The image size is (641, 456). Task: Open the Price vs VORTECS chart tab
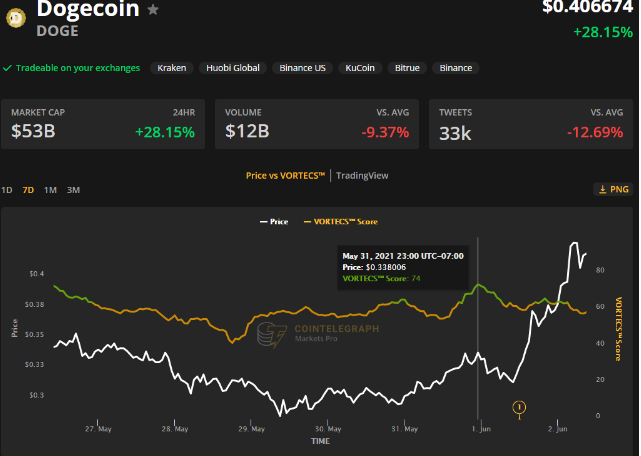(285, 176)
